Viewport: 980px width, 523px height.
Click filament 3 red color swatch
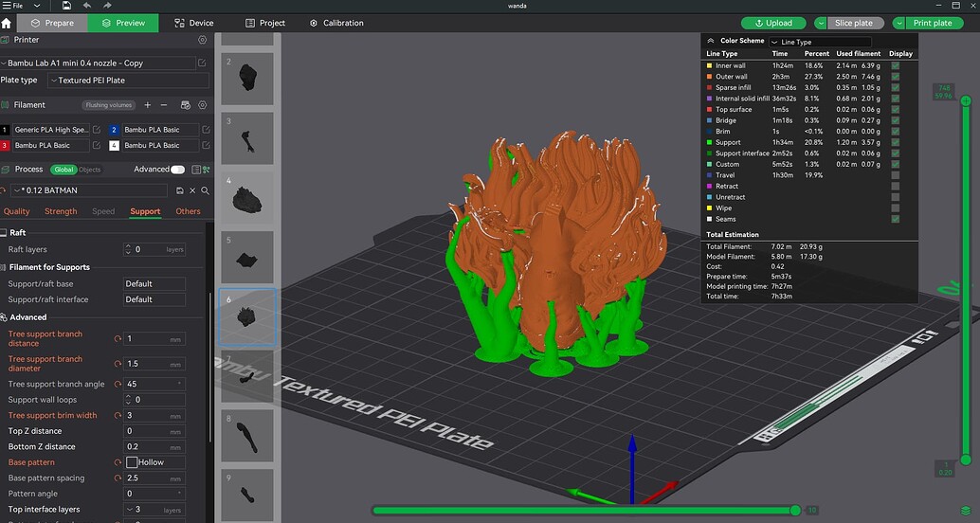[5, 146]
